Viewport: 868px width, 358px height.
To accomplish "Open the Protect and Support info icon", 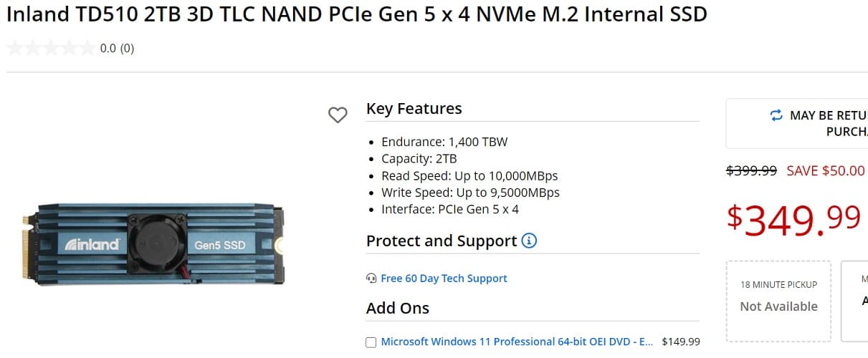I will tap(529, 241).
